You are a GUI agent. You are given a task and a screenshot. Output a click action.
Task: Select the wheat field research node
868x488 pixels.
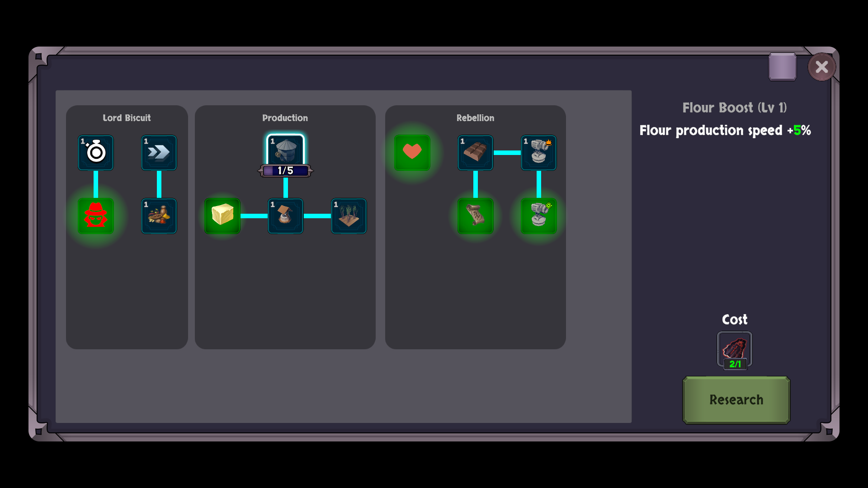349,216
